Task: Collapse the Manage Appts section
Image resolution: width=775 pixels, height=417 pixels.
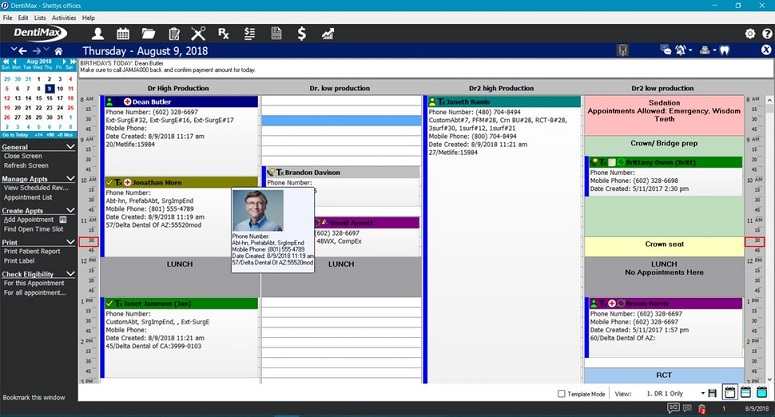Action: [x=70, y=178]
